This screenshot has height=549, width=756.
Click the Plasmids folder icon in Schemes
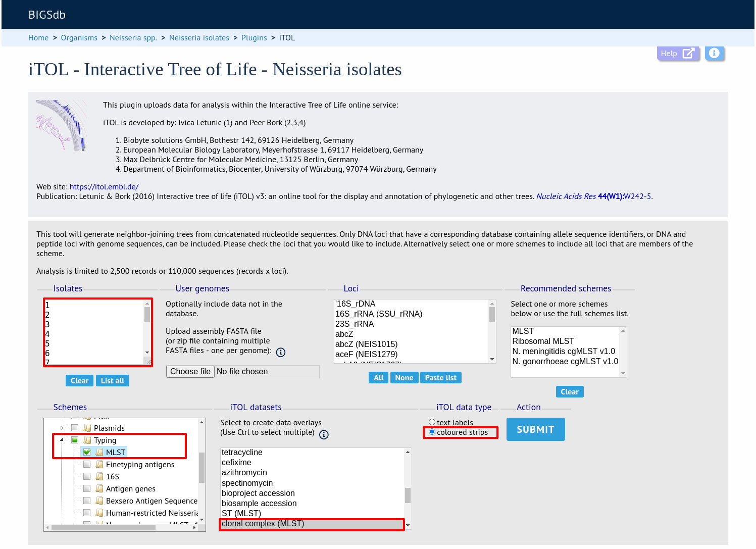tap(87, 428)
